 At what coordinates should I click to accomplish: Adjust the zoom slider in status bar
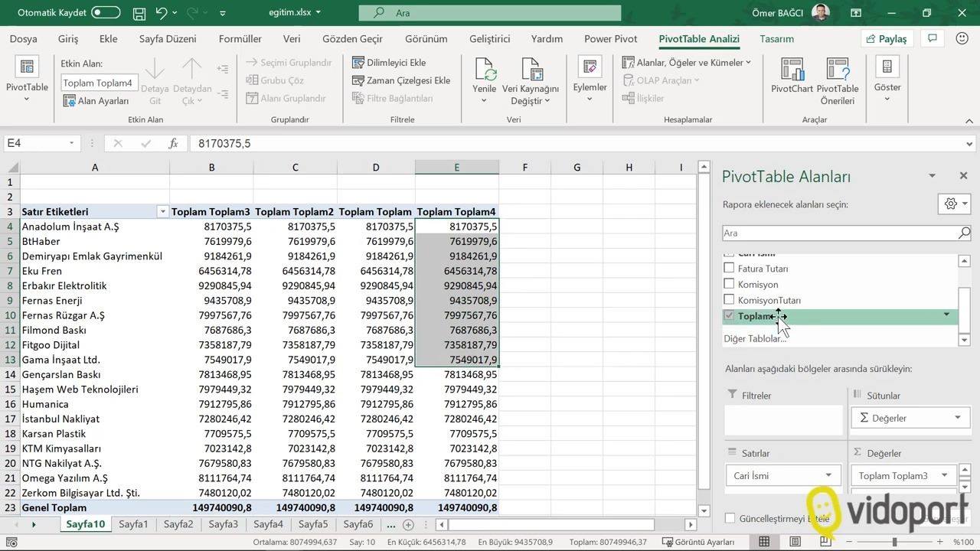click(894, 543)
